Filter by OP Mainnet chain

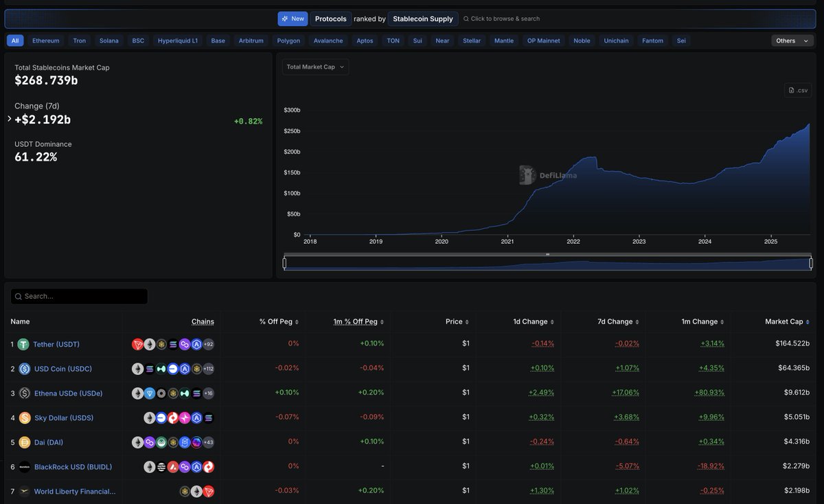coord(543,41)
